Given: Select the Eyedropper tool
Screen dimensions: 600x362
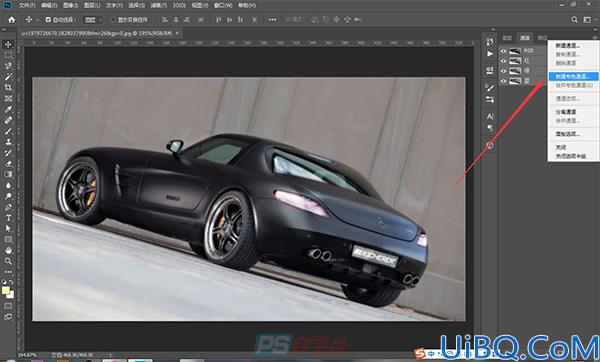Looking at the screenshot, I should click(x=8, y=109).
